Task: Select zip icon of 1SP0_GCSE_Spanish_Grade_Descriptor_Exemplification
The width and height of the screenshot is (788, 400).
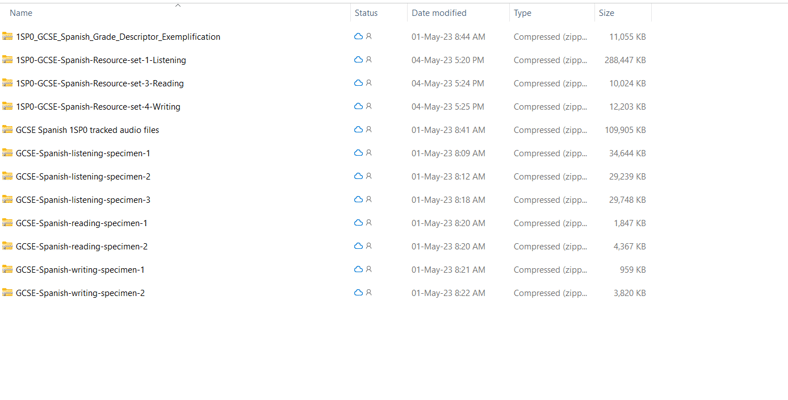Action: 7,36
